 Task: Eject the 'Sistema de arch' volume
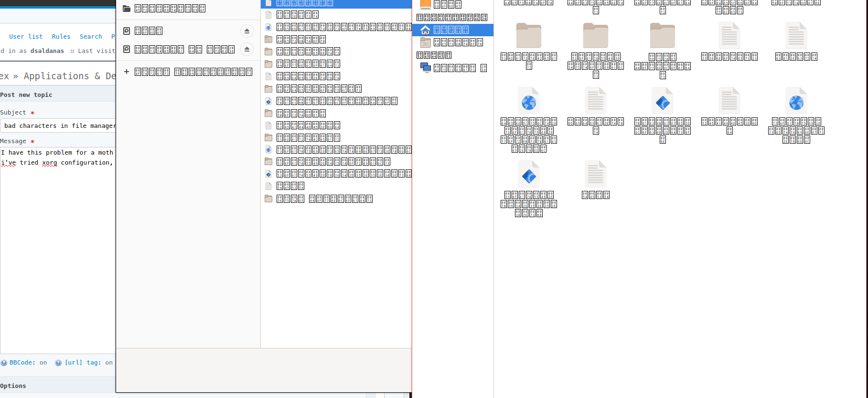[247, 49]
